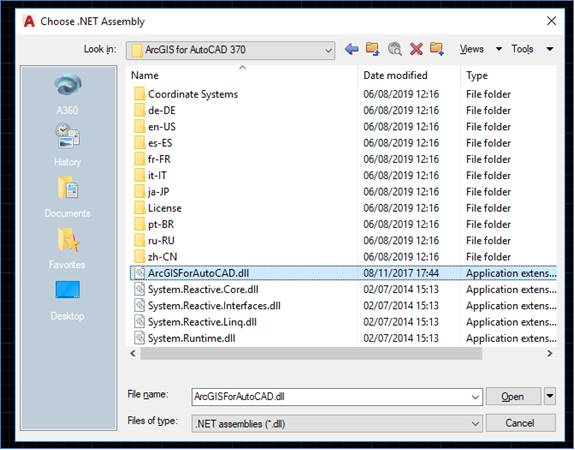Viewport: 575px width, 450px height.
Task: Open the Favorites location in sidebar
Action: tap(68, 248)
